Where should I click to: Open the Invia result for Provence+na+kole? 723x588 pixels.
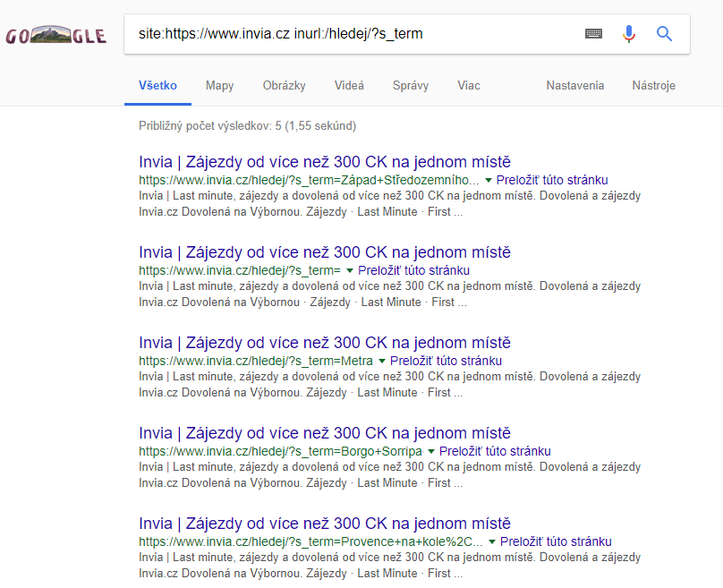[325, 524]
